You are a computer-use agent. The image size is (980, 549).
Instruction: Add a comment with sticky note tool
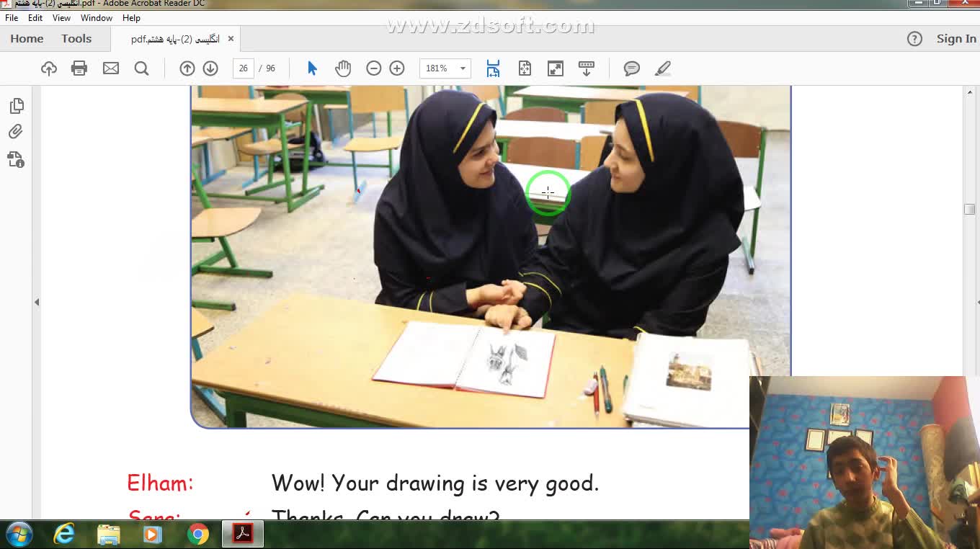coord(632,68)
